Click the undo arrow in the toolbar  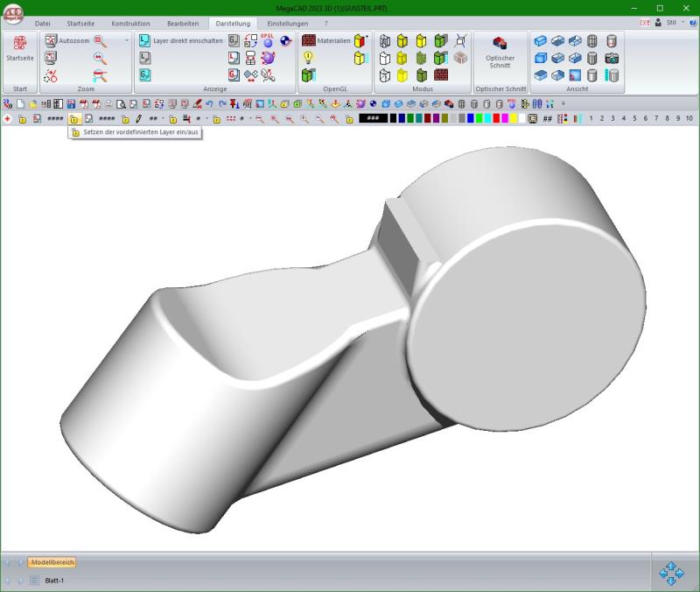tap(210, 104)
